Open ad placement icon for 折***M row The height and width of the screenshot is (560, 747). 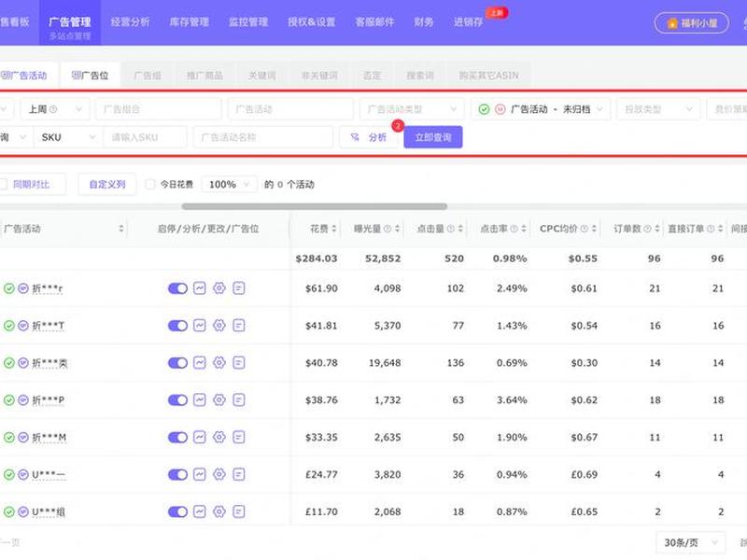click(x=239, y=437)
